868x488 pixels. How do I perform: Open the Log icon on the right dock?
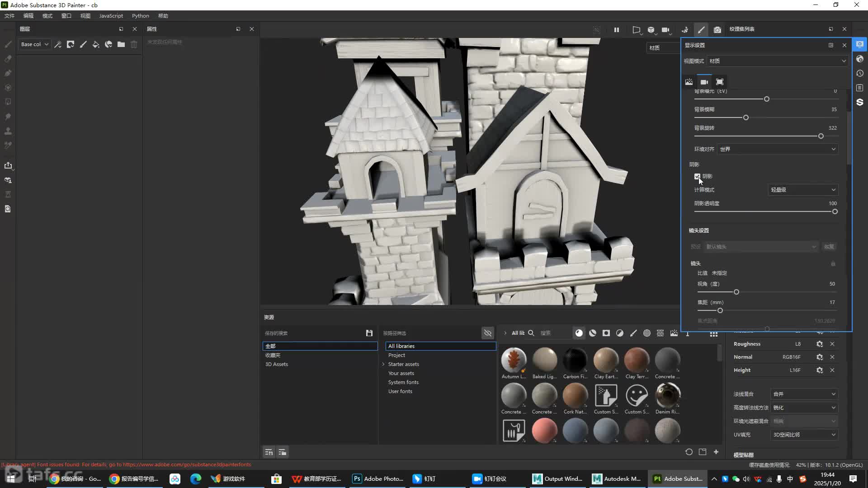coord(860,88)
